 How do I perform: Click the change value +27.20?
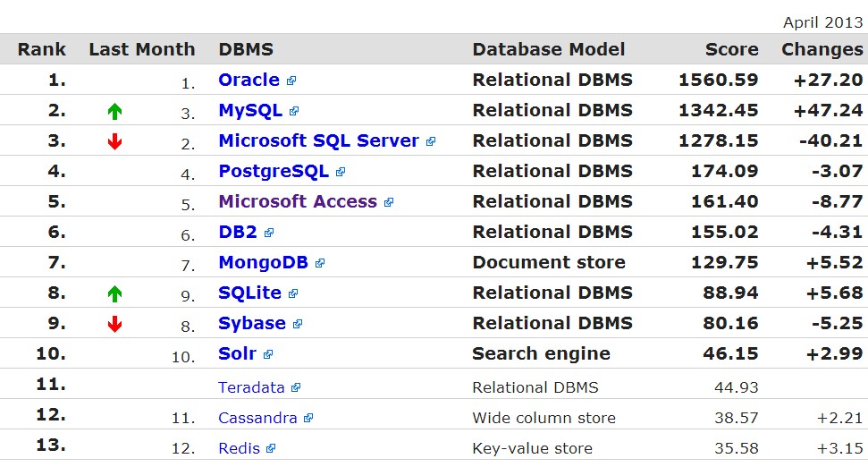pyautogui.click(x=828, y=80)
